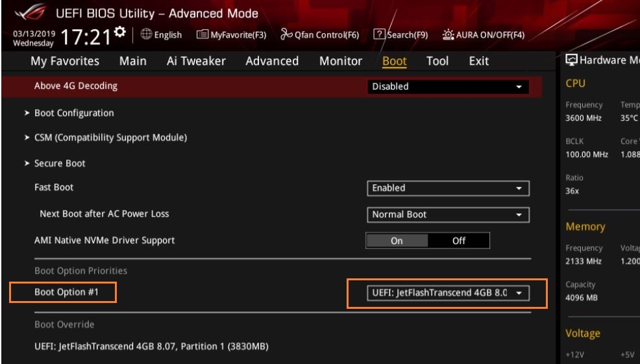Image resolution: width=640 pixels, height=364 pixels.
Task: Click the gear icon beside the clock
Action: coord(120,31)
